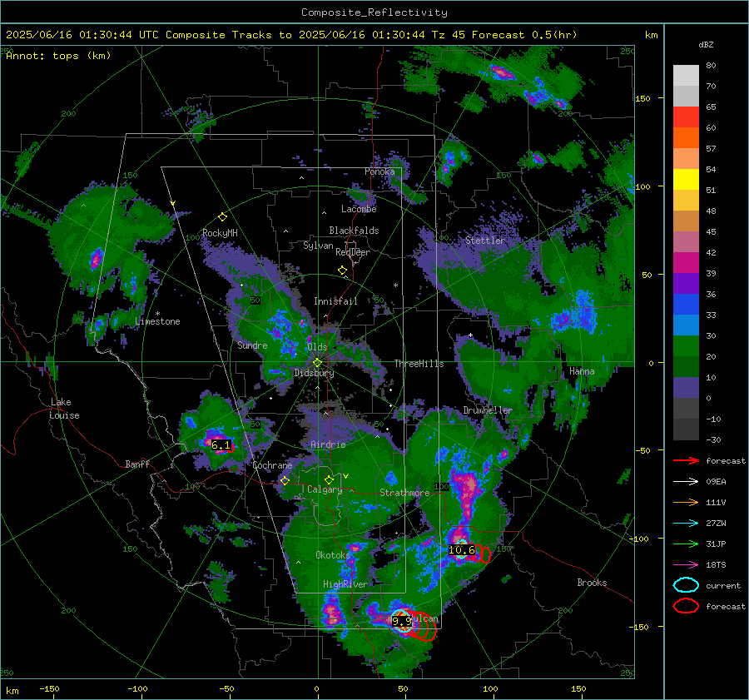Click the yellow diamond marker near RedDeer
The height and width of the screenshot is (700, 749).
tap(342, 270)
